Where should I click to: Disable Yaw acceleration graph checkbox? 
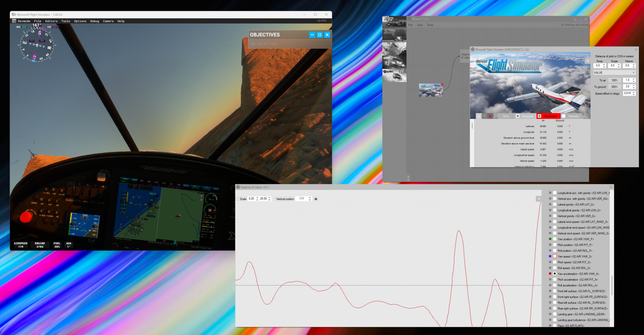[555, 273]
